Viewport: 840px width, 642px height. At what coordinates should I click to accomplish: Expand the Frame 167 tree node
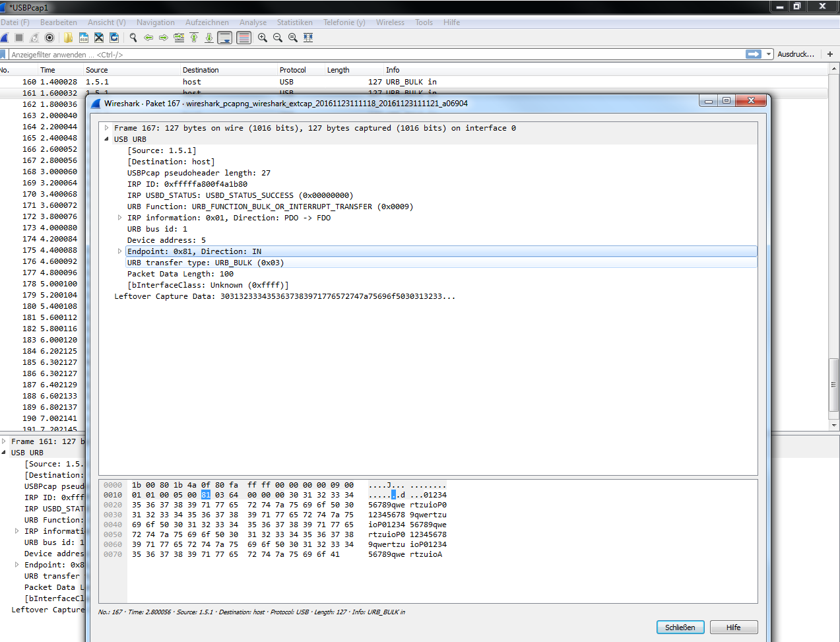(x=106, y=128)
